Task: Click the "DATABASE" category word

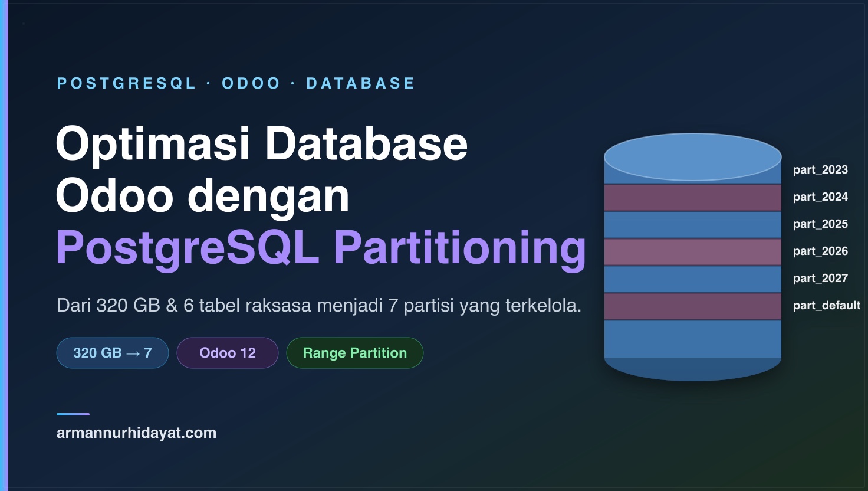Action: coord(360,83)
